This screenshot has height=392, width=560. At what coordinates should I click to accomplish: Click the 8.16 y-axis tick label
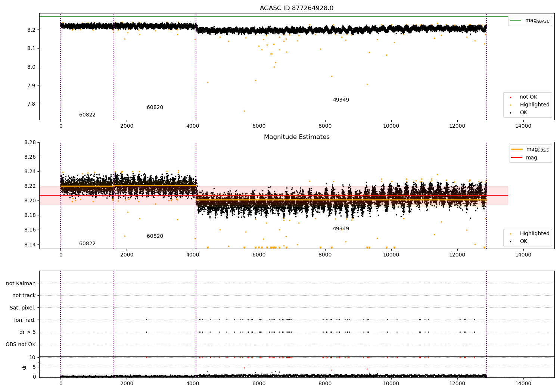click(x=29, y=230)
